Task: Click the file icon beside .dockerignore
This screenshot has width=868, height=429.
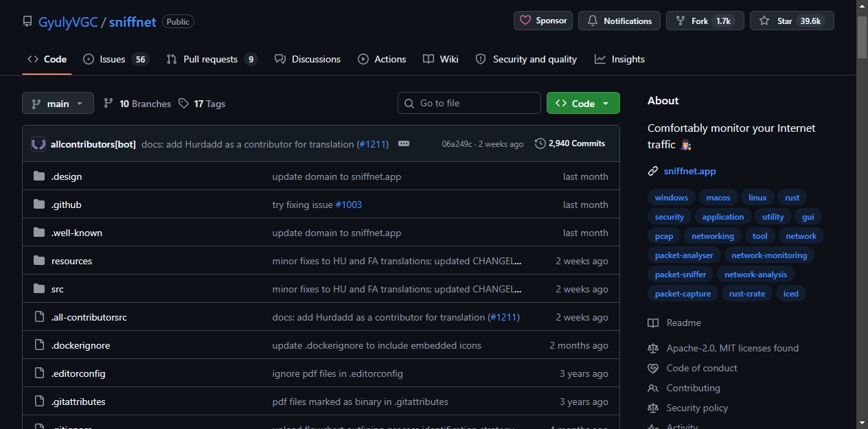Action: click(39, 345)
